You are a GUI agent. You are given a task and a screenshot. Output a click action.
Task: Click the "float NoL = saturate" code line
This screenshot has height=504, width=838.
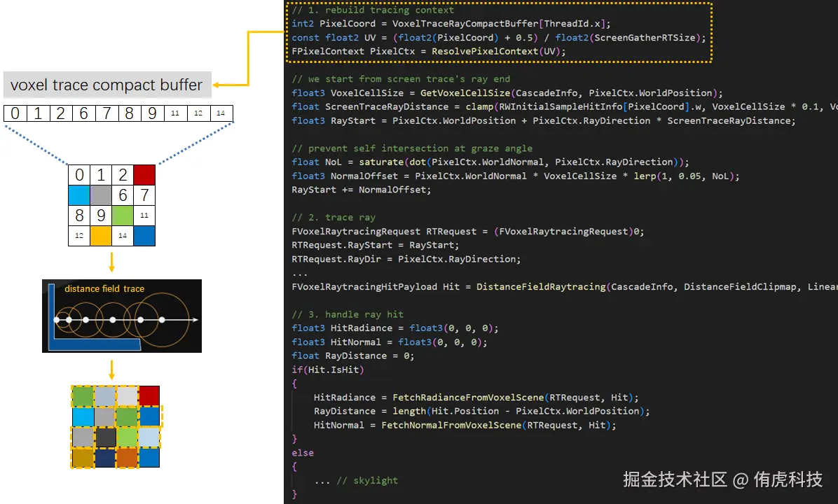tap(490, 162)
